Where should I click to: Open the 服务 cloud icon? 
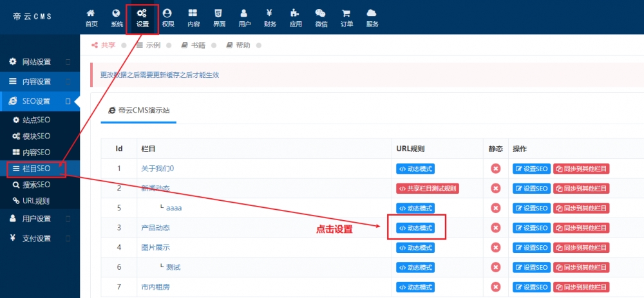(x=372, y=17)
